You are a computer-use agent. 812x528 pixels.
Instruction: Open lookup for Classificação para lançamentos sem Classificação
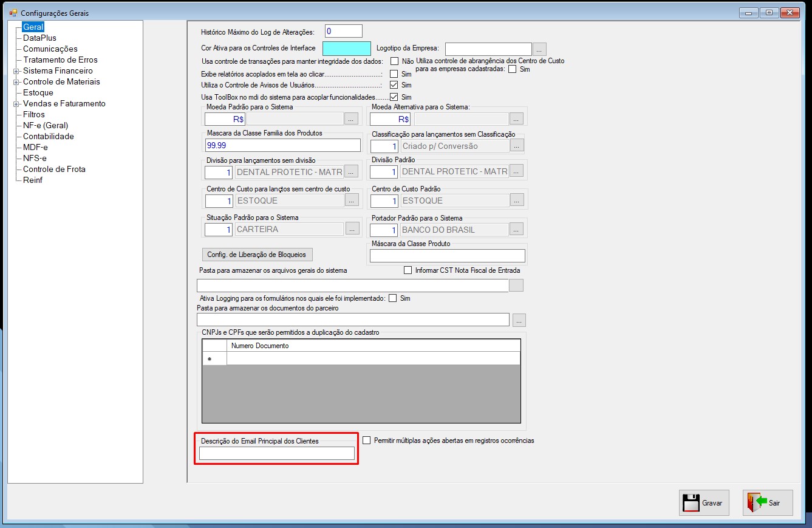click(517, 146)
